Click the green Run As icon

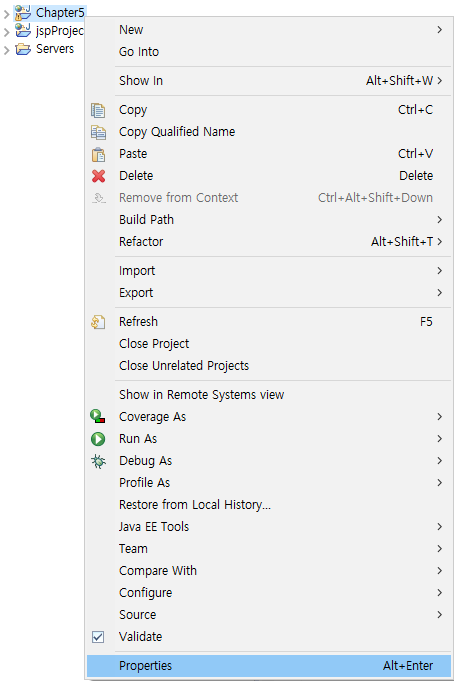tap(98, 439)
